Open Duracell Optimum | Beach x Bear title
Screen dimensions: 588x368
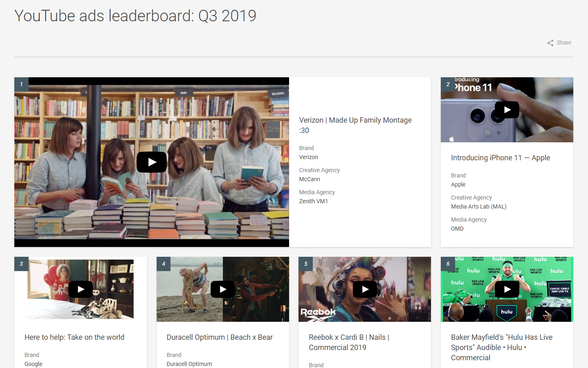(220, 337)
